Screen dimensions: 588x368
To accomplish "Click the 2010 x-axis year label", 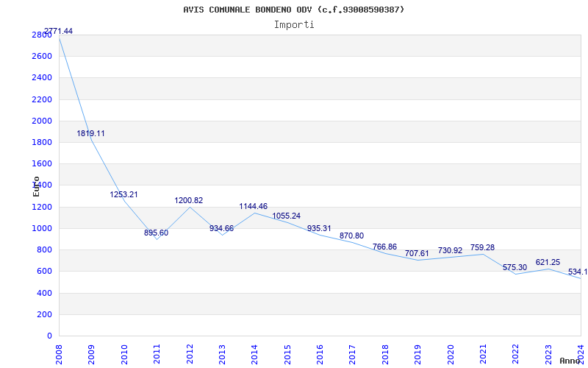I will pos(124,354).
